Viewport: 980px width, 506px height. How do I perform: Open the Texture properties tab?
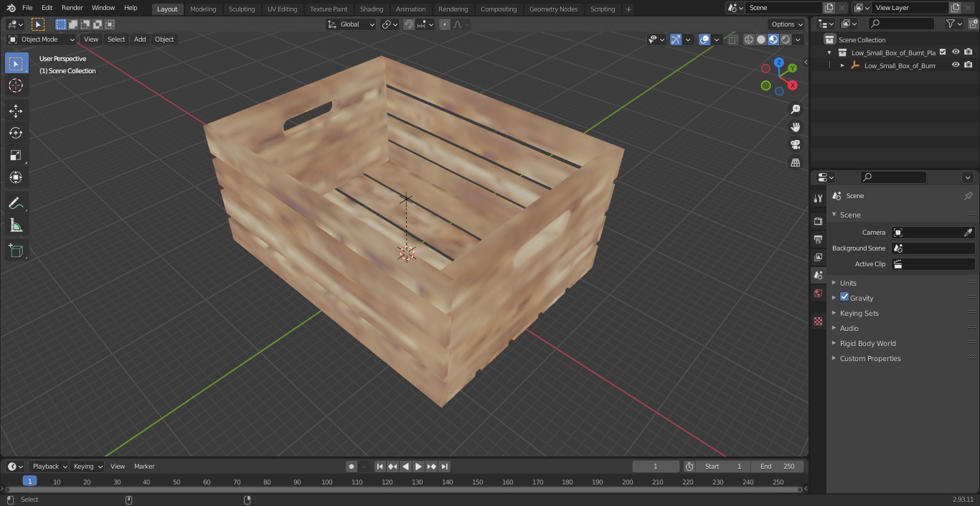(818, 321)
